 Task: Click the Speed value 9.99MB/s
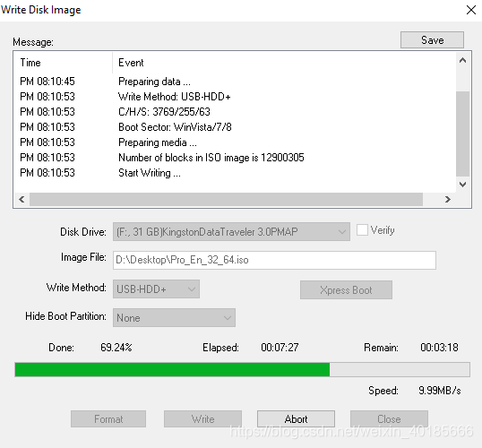point(440,391)
